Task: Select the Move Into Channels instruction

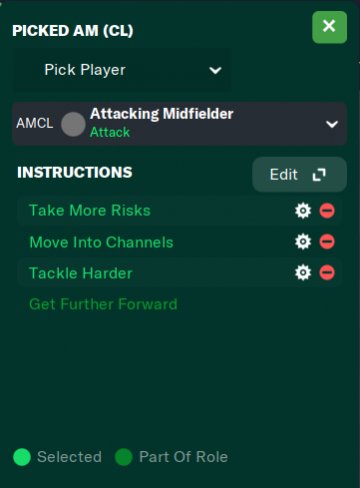Action: [x=101, y=242]
